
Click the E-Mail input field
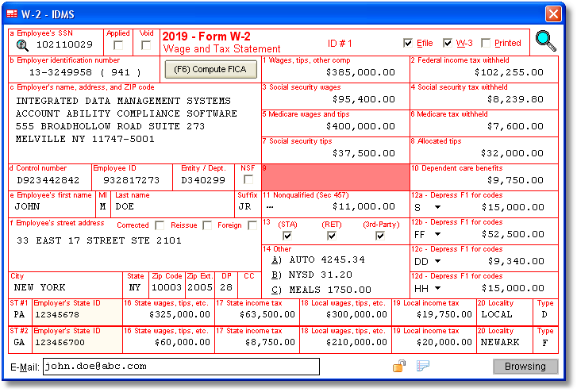pos(181,366)
